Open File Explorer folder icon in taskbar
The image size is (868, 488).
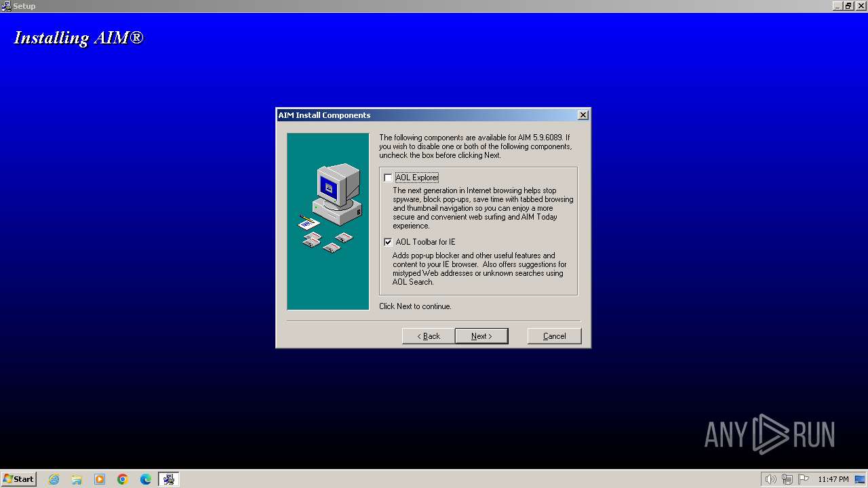77,479
